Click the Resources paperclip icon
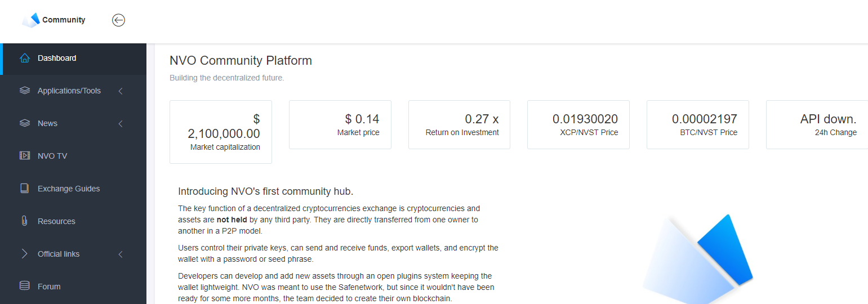 (24, 221)
